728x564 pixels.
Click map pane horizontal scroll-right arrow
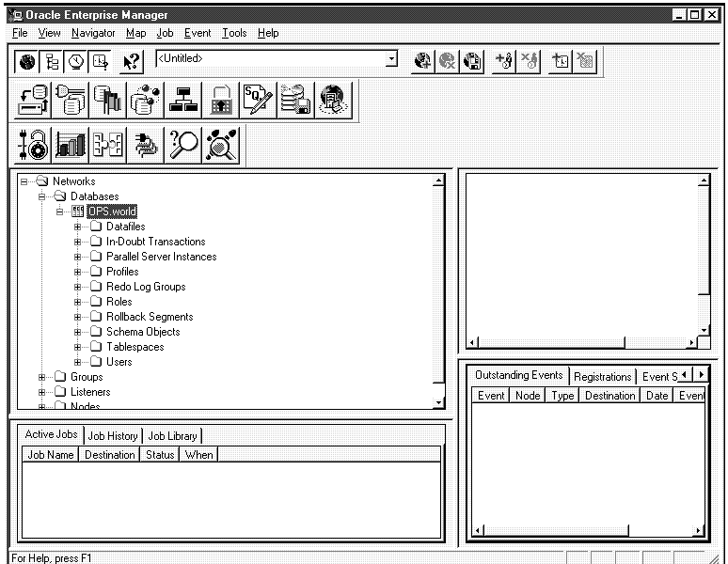coord(691,343)
